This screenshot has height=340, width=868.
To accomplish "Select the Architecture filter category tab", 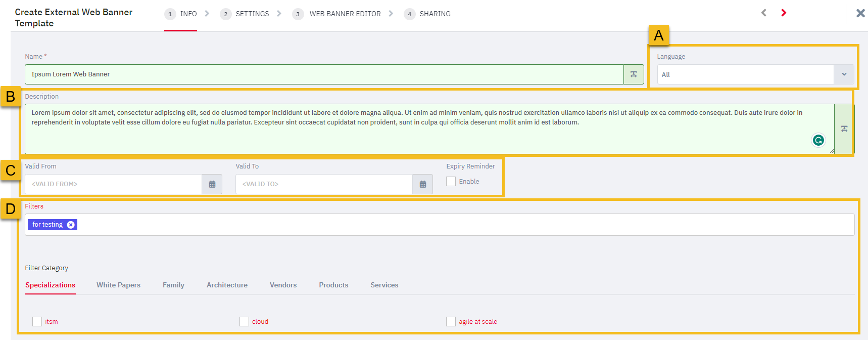I will (x=227, y=285).
